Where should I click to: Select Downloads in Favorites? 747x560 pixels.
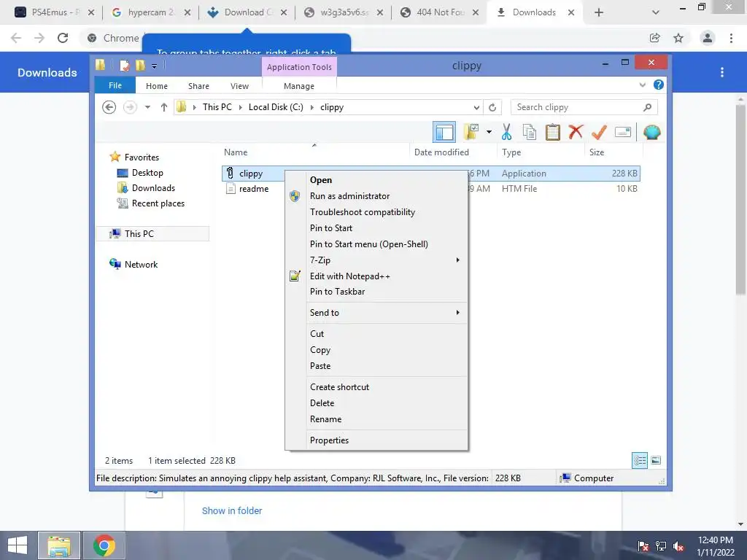pos(153,188)
